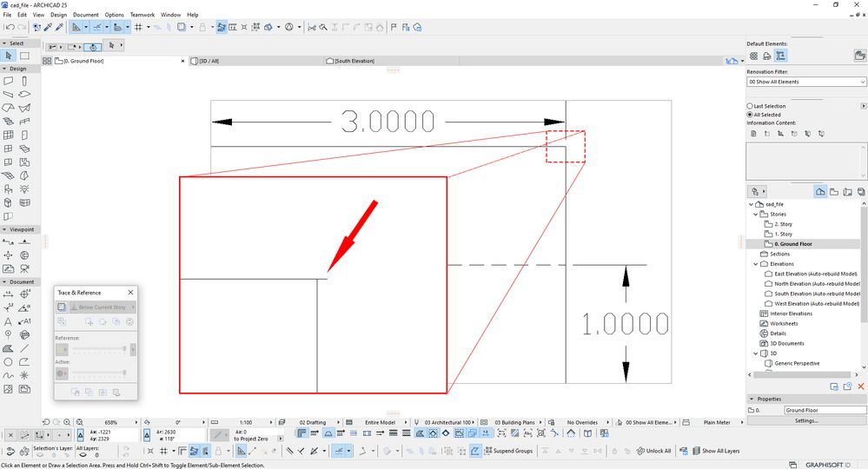Collapse the Elevations tree node

tap(756, 264)
